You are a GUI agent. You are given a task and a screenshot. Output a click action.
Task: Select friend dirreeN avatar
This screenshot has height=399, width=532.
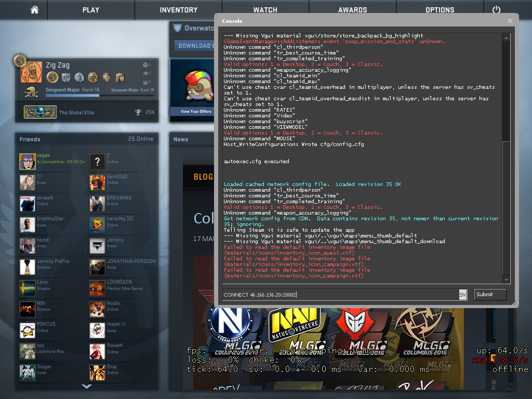click(x=28, y=204)
